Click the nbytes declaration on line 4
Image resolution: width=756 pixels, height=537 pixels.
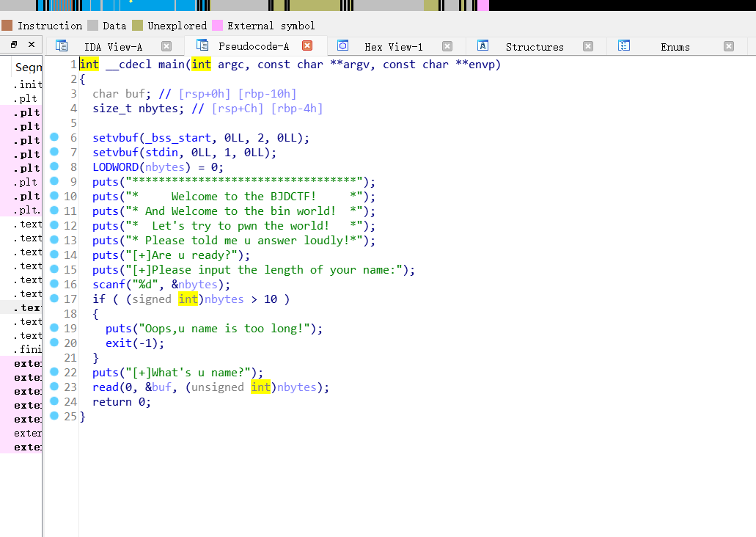[158, 109]
